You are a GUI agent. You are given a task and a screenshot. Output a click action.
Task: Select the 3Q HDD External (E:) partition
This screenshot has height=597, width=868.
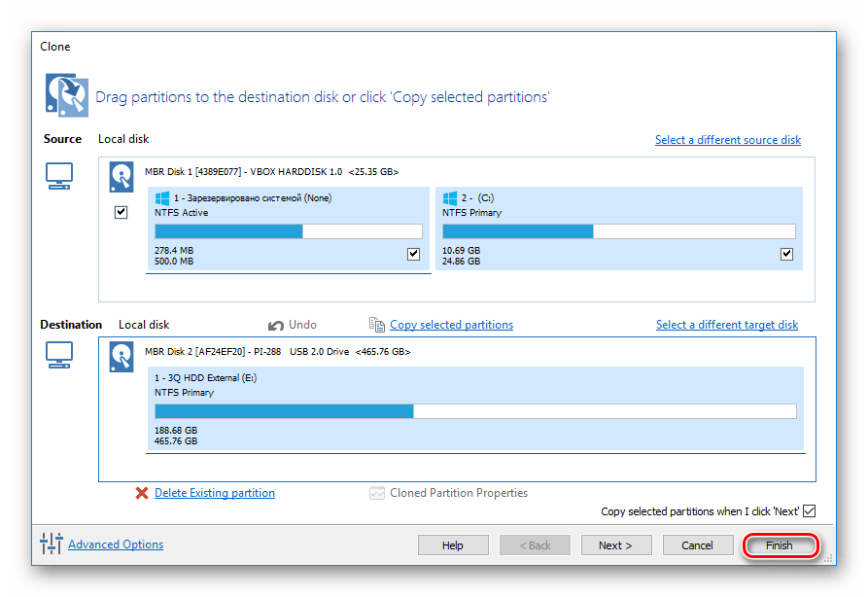pos(475,385)
